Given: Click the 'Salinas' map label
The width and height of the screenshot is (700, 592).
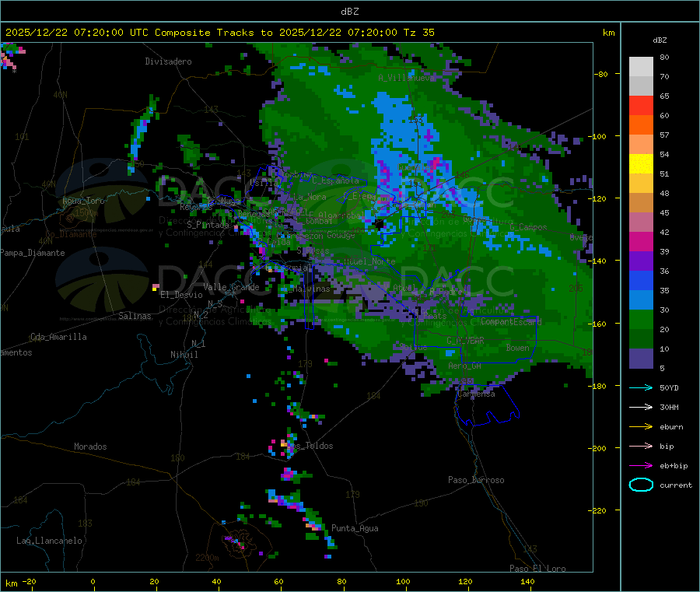Looking at the screenshot, I should [x=135, y=316].
